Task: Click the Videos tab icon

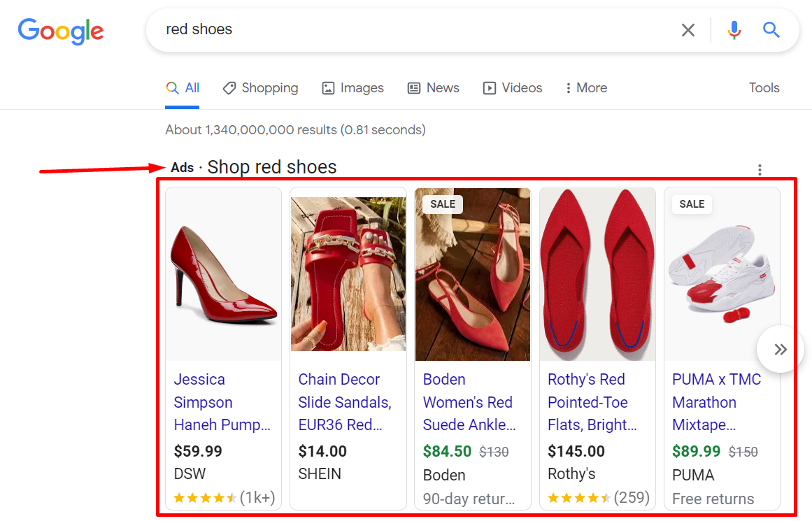Action: point(488,87)
